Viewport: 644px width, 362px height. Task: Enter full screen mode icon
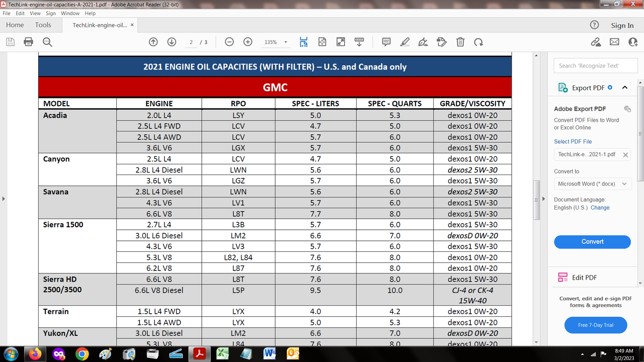click(341, 42)
